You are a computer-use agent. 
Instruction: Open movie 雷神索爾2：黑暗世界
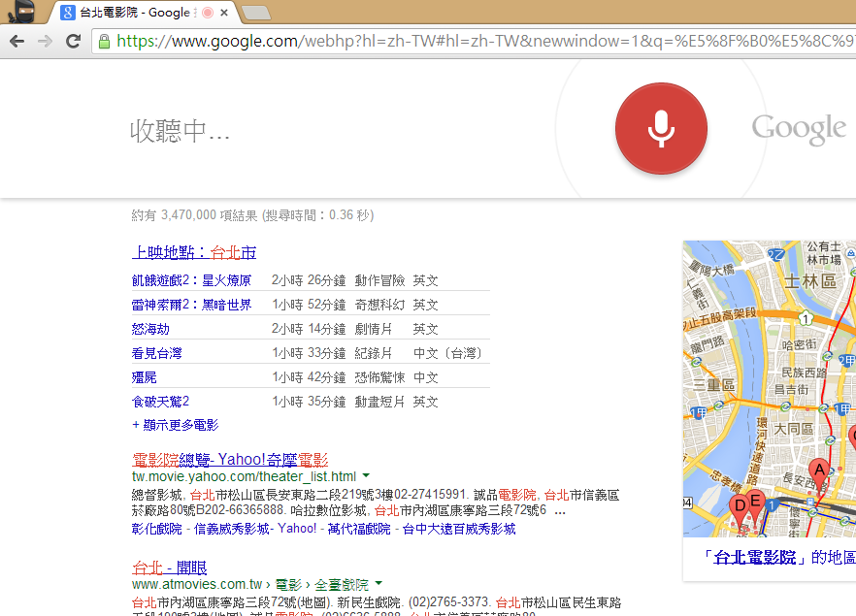click(x=191, y=305)
